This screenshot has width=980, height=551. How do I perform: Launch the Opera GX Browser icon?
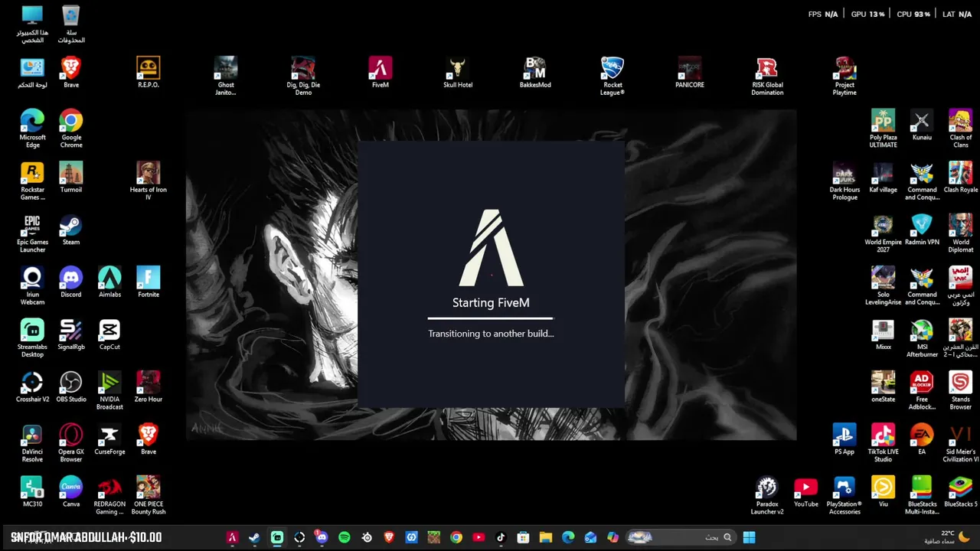71,443
